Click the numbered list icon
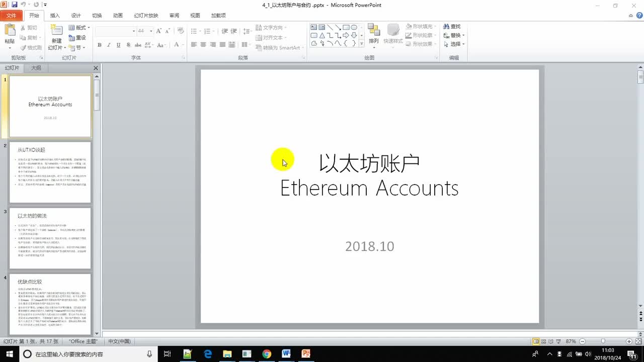644x362 pixels. [x=208, y=31]
